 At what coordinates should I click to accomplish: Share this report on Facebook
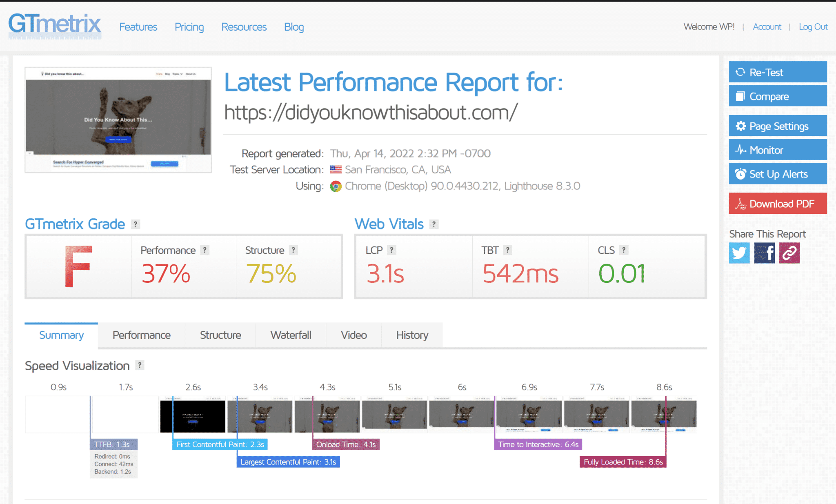[x=764, y=253]
